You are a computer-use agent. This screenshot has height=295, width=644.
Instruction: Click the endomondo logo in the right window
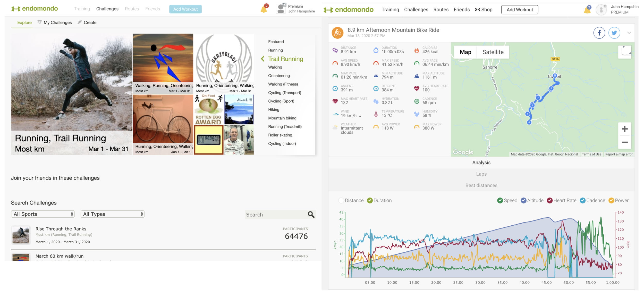tap(348, 10)
